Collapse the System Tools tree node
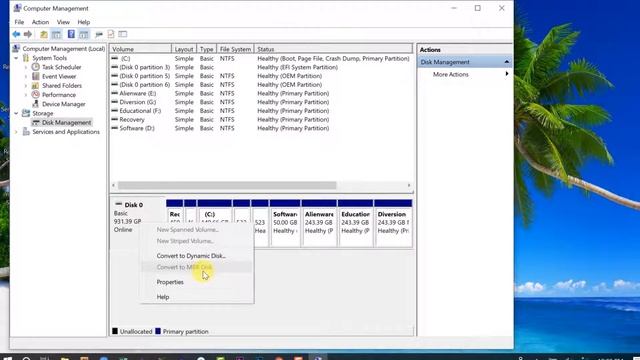The height and width of the screenshot is (360, 640). point(16,58)
